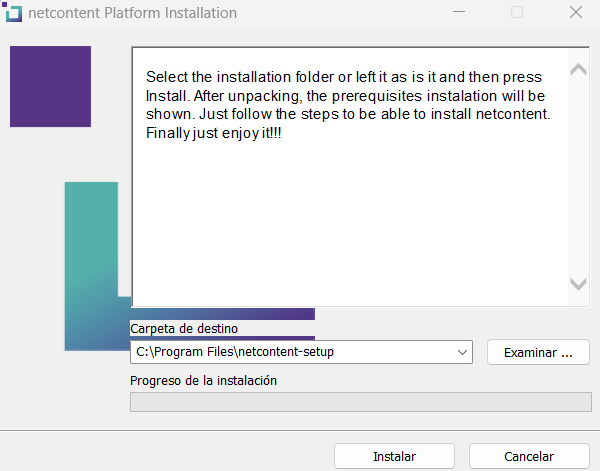Close the installer with the X button
This screenshot has height=471, width=600.
(x=576, y=14)
